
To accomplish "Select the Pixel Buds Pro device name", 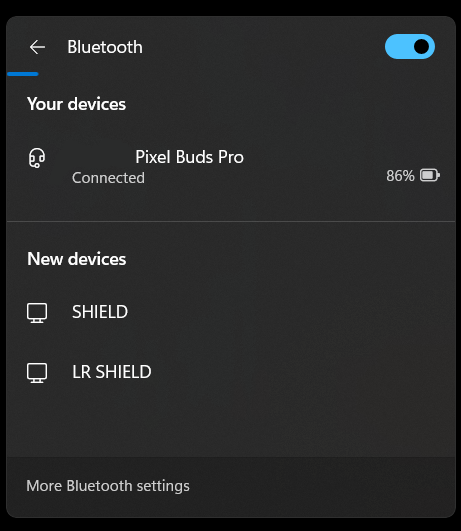I will click(189, 157).
